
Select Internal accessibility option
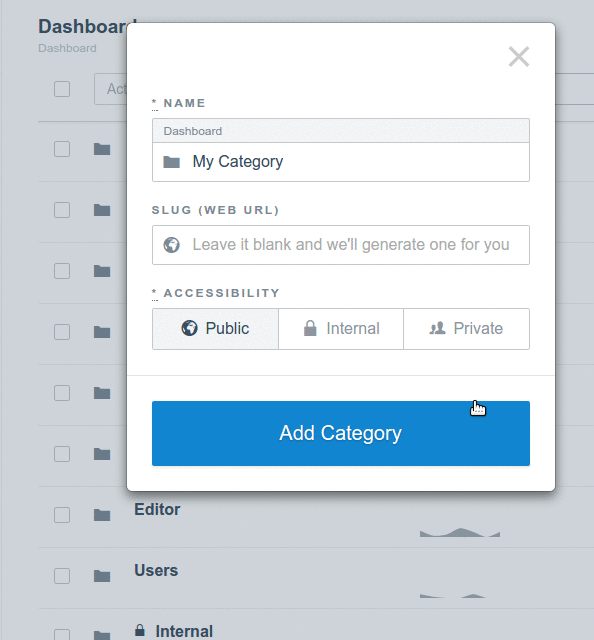point(341,329)
